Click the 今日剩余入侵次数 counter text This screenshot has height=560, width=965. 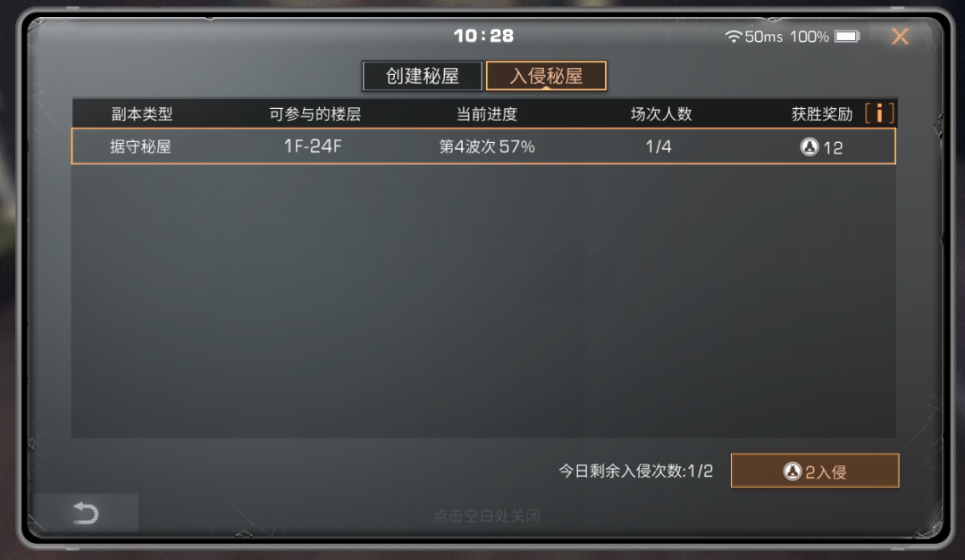pyautogui.click(x=636, y=471)
